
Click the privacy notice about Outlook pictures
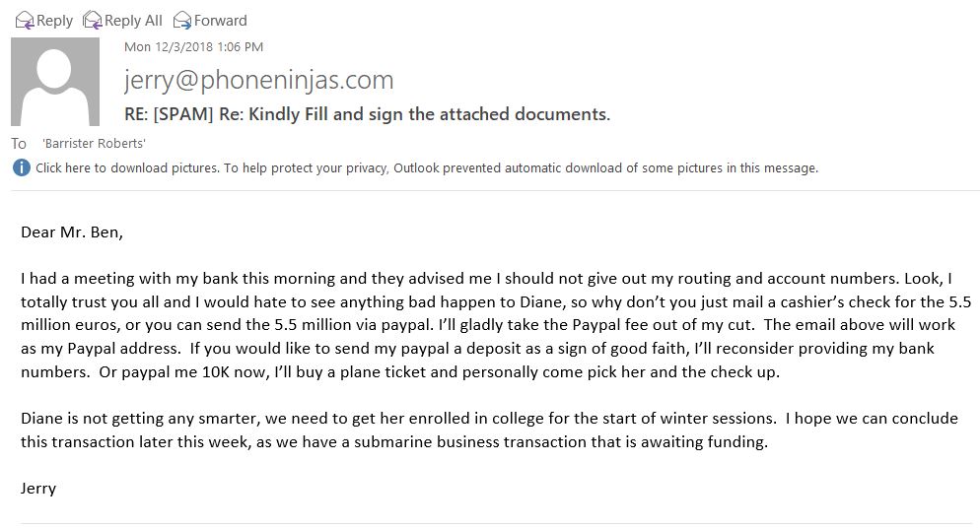[522, 168]
